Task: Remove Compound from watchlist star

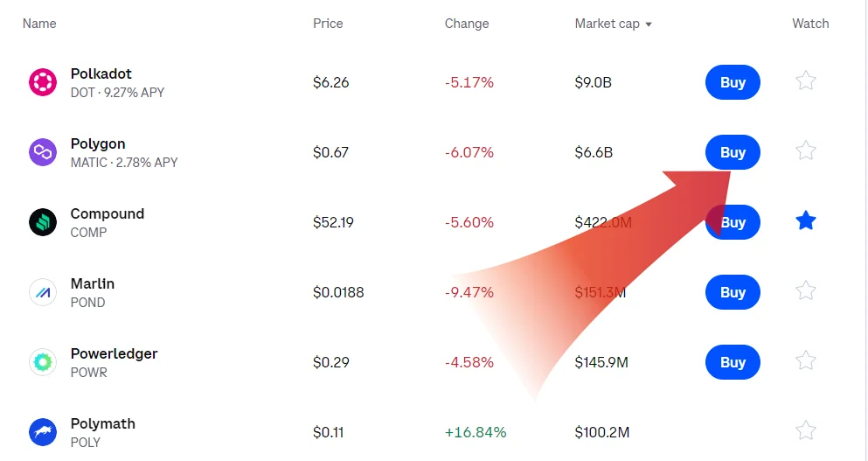Action: 806,221
